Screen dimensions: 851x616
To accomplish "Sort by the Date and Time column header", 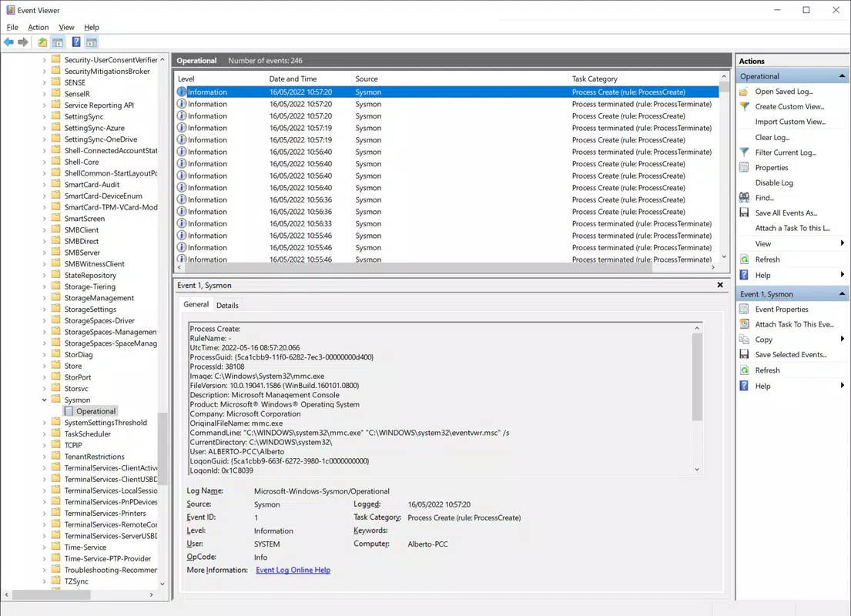I will click(x=308, y=79).
